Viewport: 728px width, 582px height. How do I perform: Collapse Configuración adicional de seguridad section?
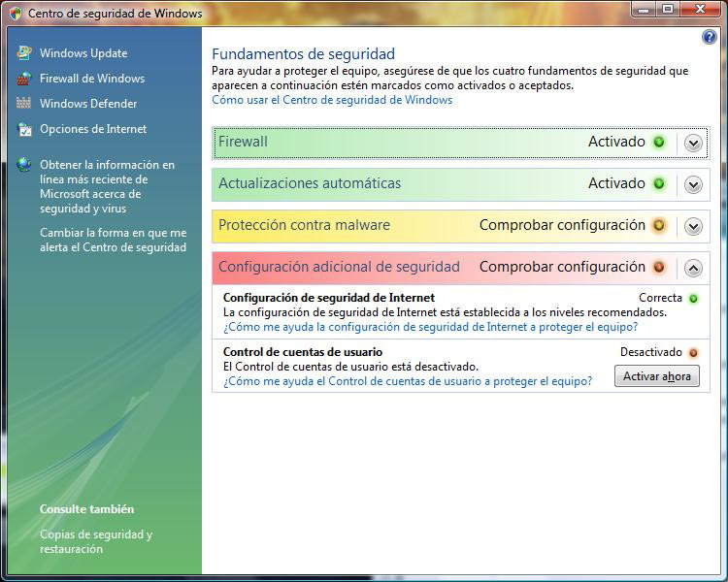click(693, 268)
